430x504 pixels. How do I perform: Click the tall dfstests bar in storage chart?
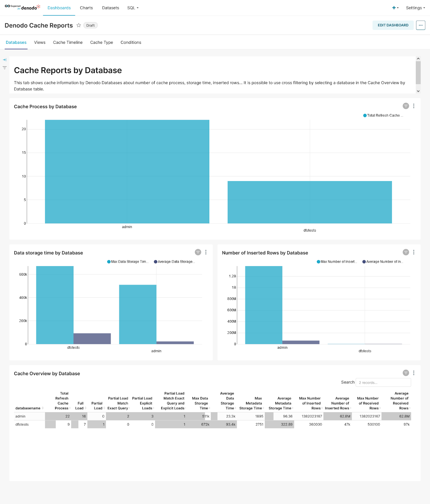55,305
